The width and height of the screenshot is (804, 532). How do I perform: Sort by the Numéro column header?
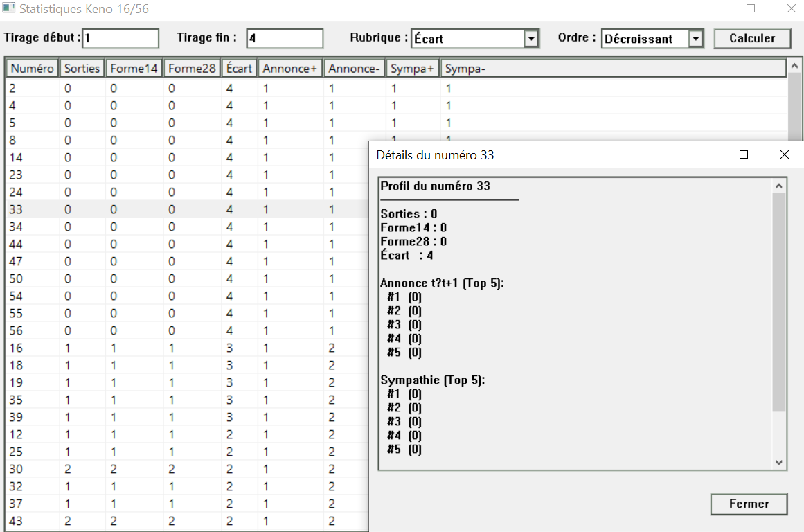coord(31,67)
